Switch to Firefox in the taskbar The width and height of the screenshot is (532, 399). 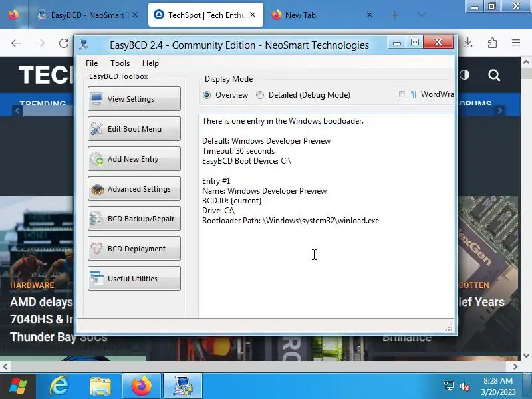[142, 386]
